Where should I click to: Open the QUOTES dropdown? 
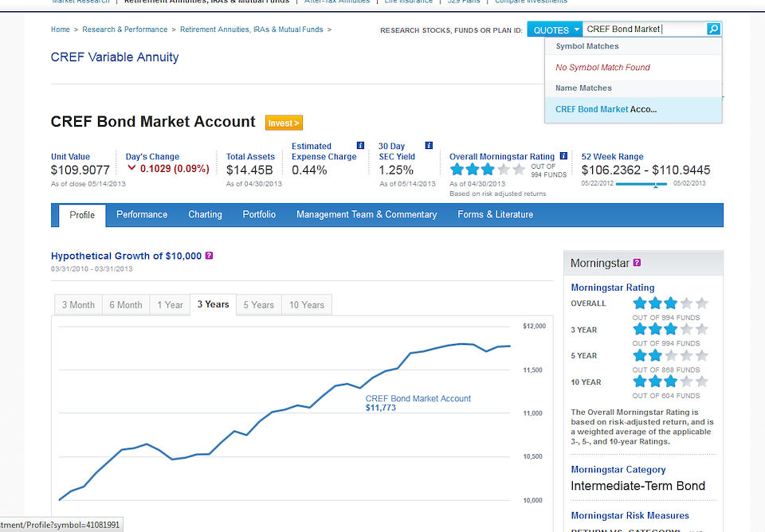[555, 29]
